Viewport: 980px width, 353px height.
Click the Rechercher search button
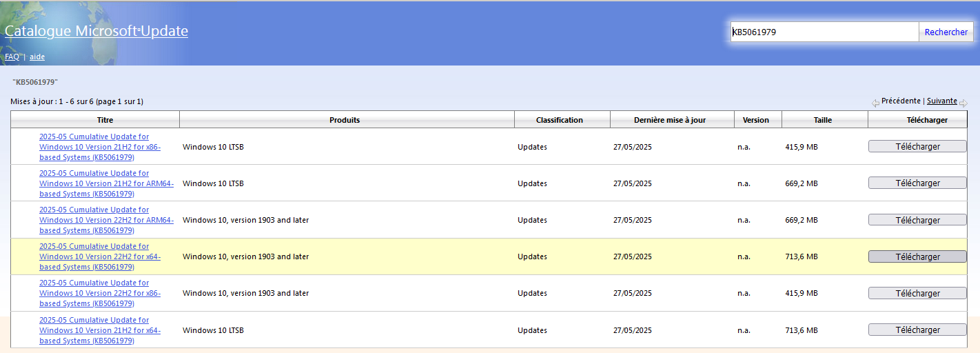click(x=946, y=32)
